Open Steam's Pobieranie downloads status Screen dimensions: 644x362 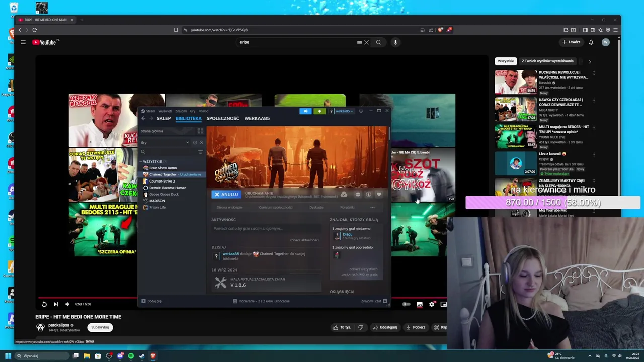pyautogui.click(x=261, y=301)
